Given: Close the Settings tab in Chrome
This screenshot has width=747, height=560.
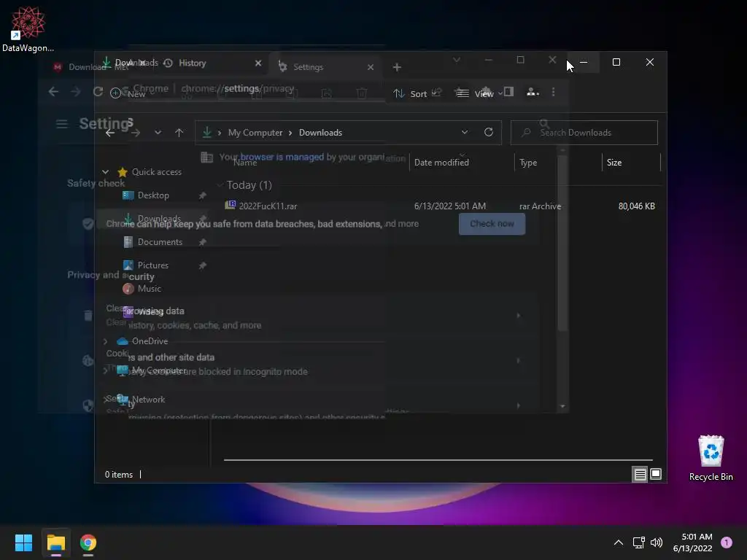Looking at the screenshot, I should 371,67.
